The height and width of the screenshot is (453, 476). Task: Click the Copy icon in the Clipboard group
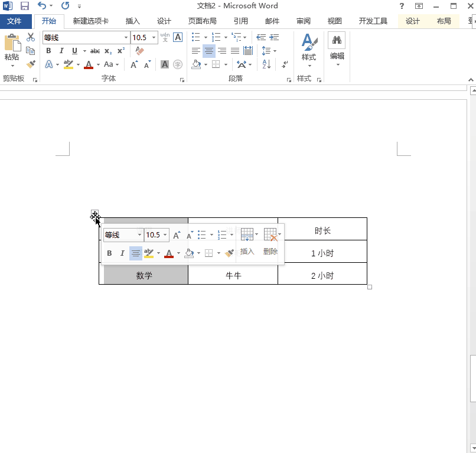30,51
